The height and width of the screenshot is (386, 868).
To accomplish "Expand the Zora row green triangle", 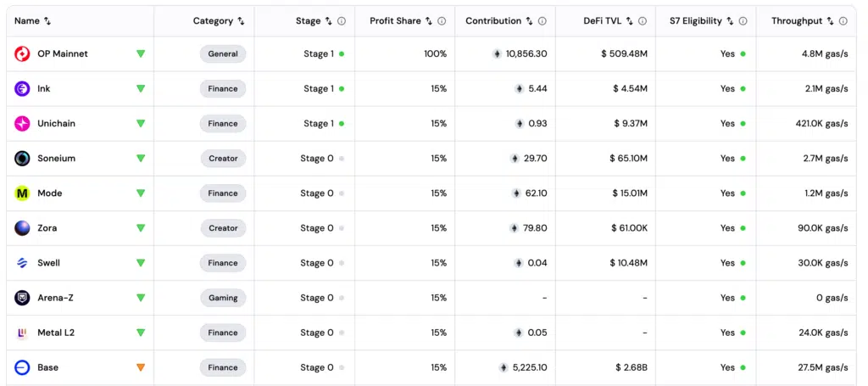I will pyautogui.click(x=141, y=227).
